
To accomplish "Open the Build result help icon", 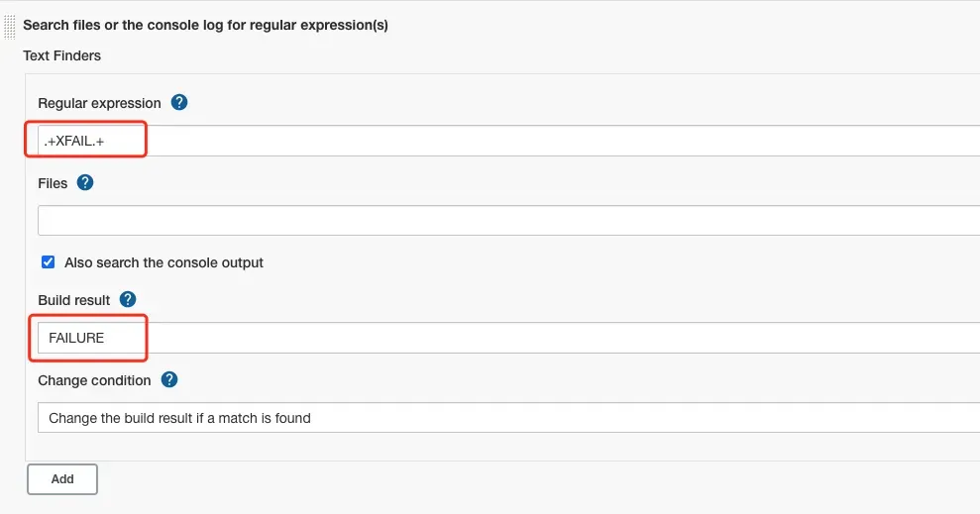I will click(x=128, y=299).
